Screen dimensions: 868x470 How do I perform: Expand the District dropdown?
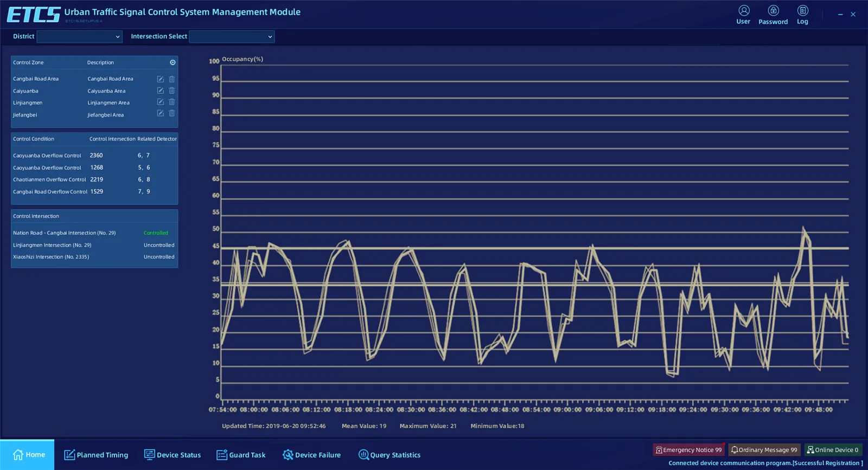click(79, 36)
